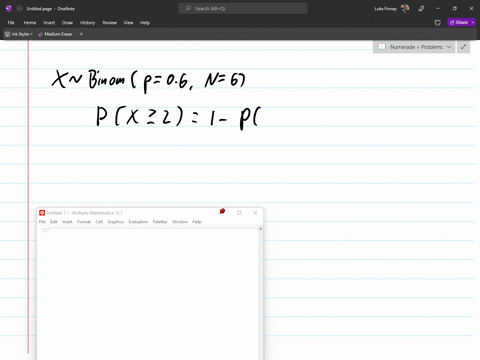Click the Mathematica app icon in its title bar
This screenshot has height=360, width=480.
point(42,213)
